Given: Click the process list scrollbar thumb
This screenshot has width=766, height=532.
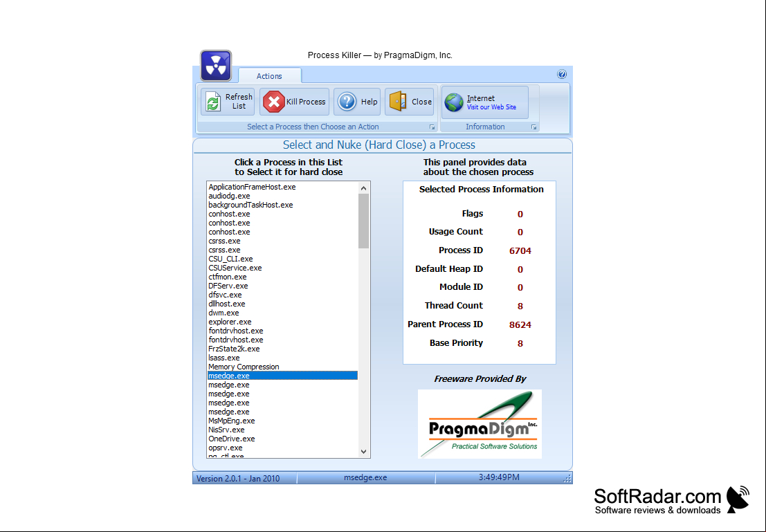Looking at the screenshot, I should coord(363,221).
